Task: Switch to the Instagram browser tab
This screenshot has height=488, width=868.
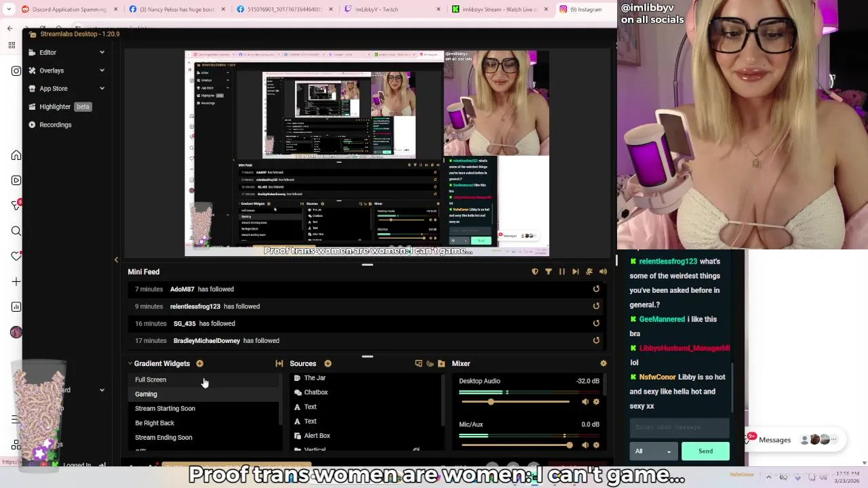Action: (x=585, y=9)
